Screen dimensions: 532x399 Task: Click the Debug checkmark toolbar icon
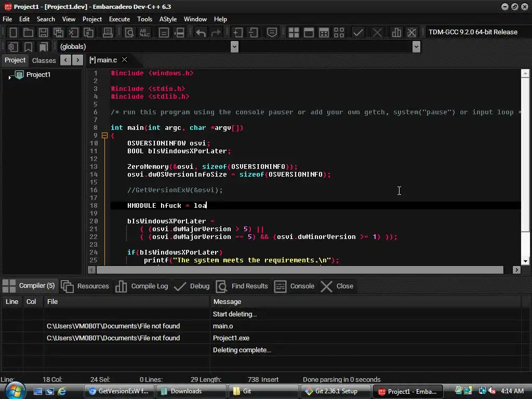358,33
